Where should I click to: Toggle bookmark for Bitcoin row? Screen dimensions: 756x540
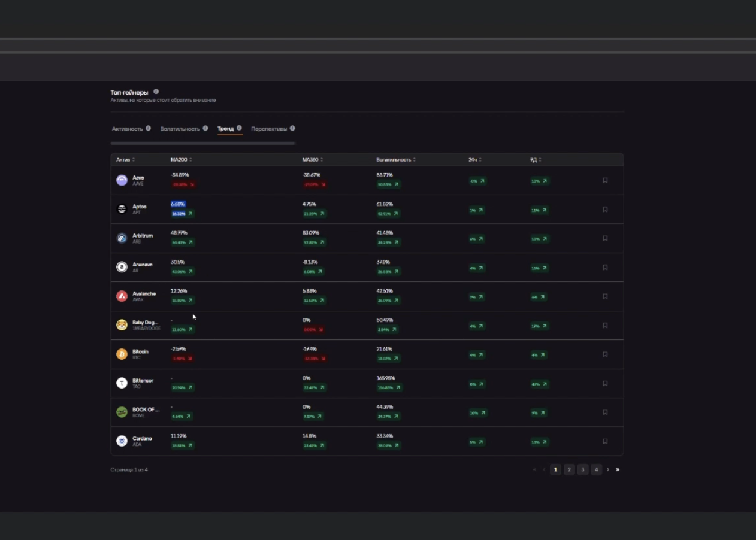click(605, 354)
